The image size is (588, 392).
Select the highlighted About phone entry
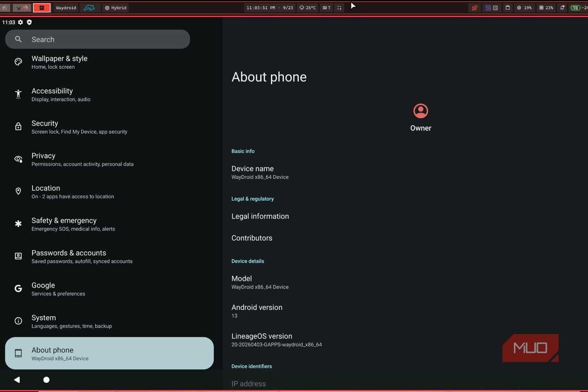(x=110, y=353)
